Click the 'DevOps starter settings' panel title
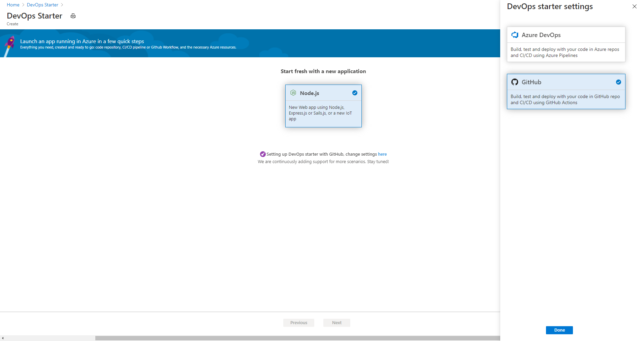This screenshot has height=341, width=644. [x=550, y=7]
